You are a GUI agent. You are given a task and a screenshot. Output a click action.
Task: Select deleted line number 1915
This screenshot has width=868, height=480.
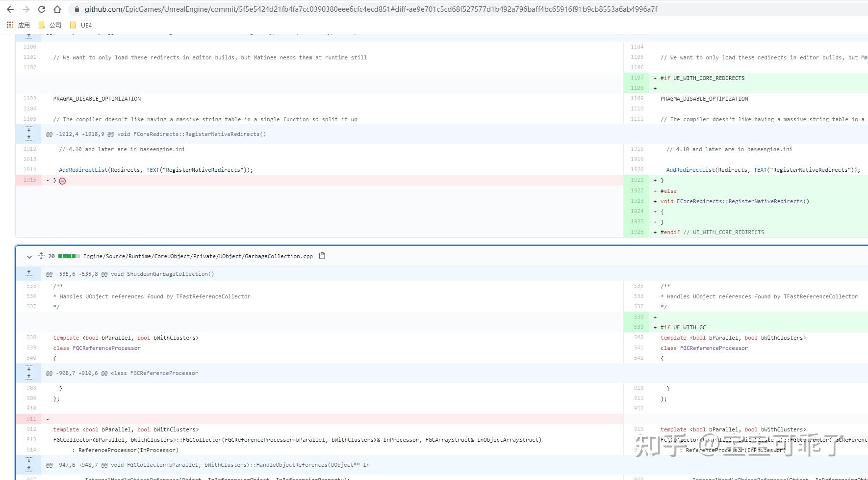(30, 180)
